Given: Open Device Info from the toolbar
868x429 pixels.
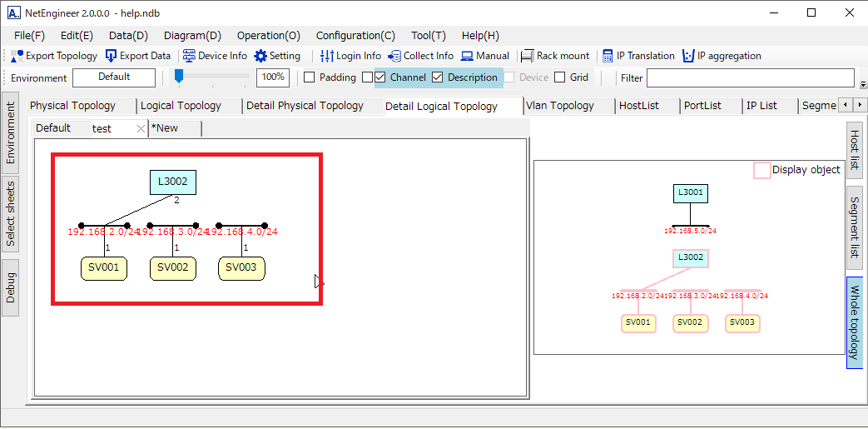Looking at the screenshot, I should (x=189, y=56).
